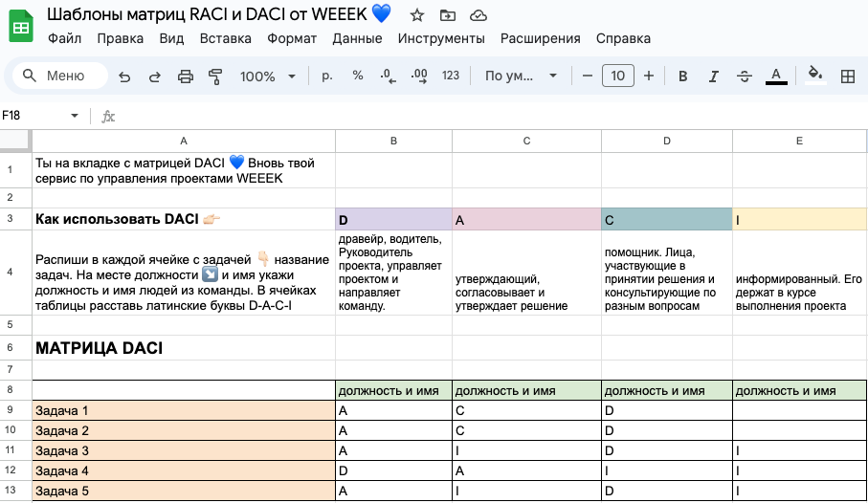Print the spreadsheet

coord(186,77)
